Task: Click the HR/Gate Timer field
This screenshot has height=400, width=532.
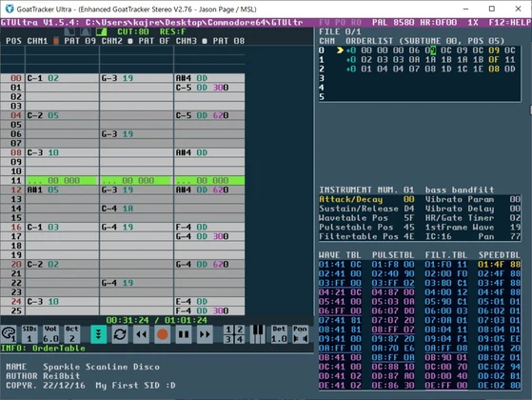Action: click(x=473, y=218)
